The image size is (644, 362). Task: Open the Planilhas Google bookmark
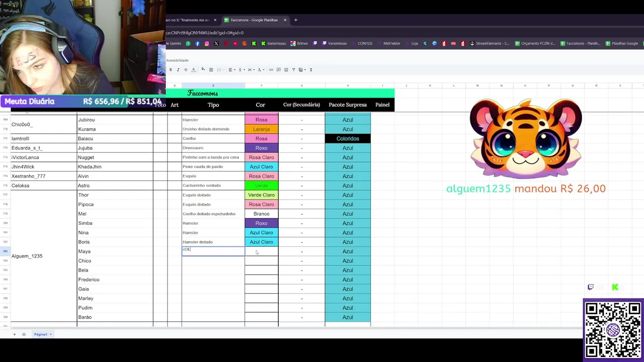pos(622,43)
